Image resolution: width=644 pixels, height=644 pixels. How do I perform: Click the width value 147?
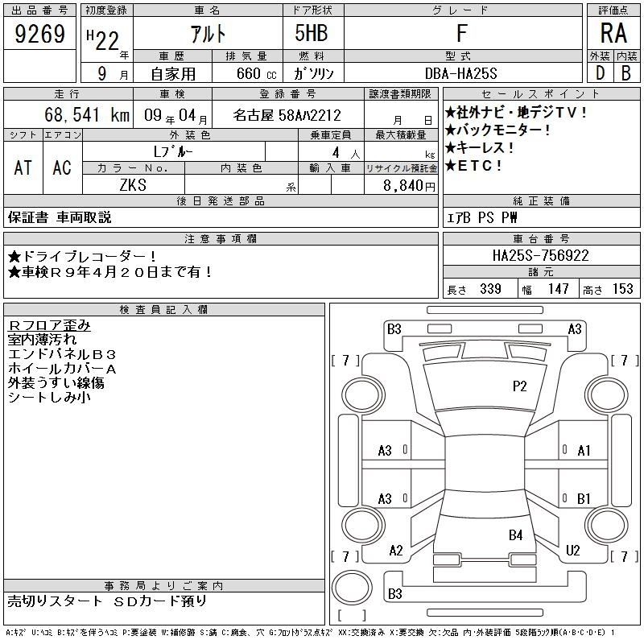tap(558, 289)
